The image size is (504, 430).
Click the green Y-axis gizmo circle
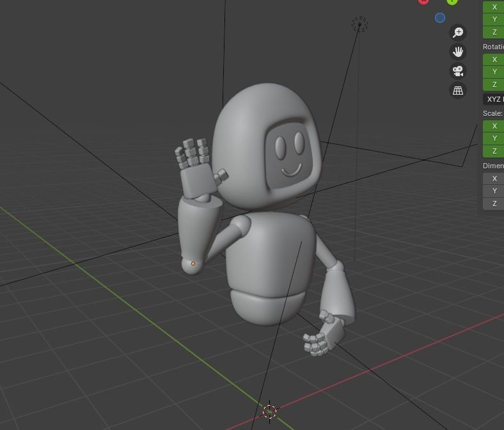452,2
